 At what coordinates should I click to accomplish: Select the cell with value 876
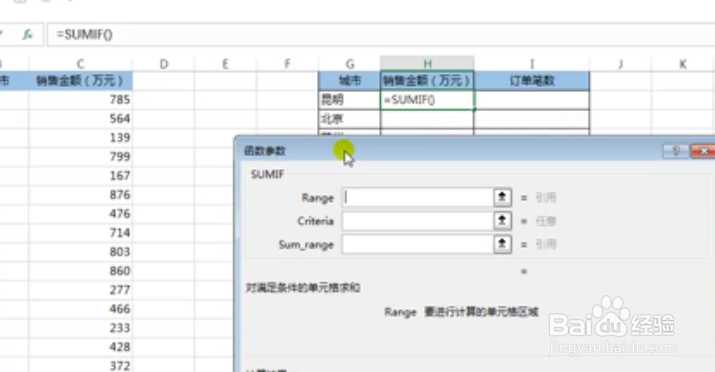coord(80,195)
